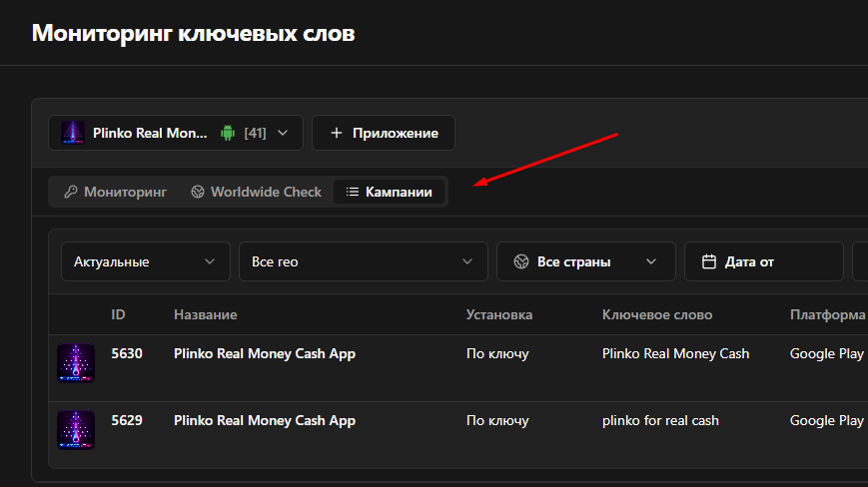Click list icon on Кампании tab
The image size is (868, 487).
352,192
